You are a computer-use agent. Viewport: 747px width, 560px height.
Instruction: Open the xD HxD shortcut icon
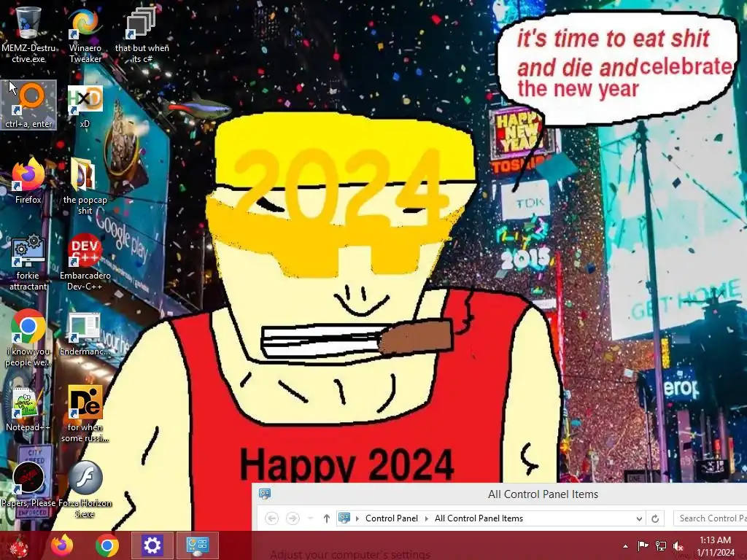[x=85, y=106]
